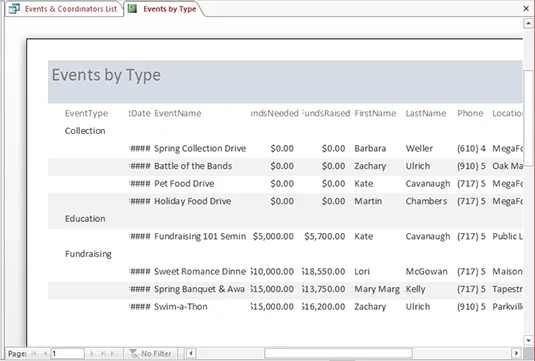Click last name Weller
The width and height of the screenshot is (535, 361).
(x=419, y=148)
